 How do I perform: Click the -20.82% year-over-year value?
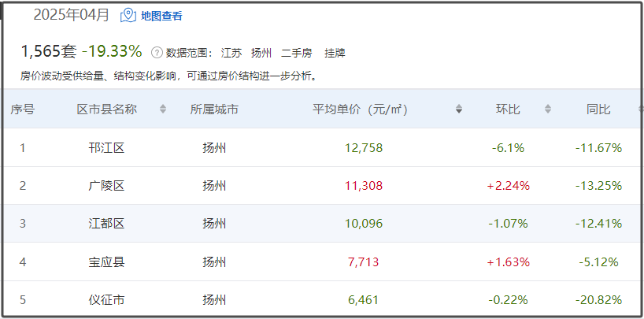point(598,300)
